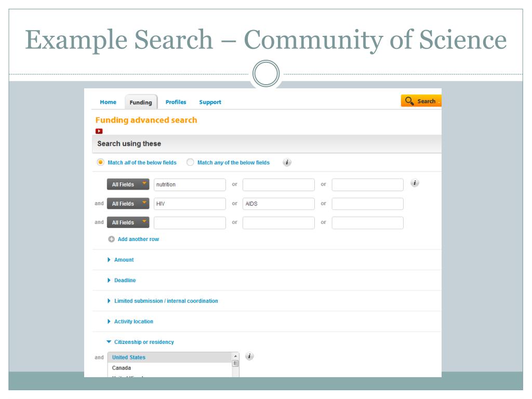The width and height of the screenshot is (532, 399).
Task: Expand Limited submission / internal coordination section
Action: [x=166, y=301]
